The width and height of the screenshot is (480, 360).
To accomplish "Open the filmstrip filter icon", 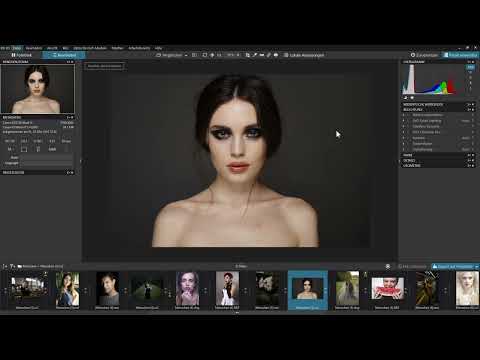I will (12, 266).
